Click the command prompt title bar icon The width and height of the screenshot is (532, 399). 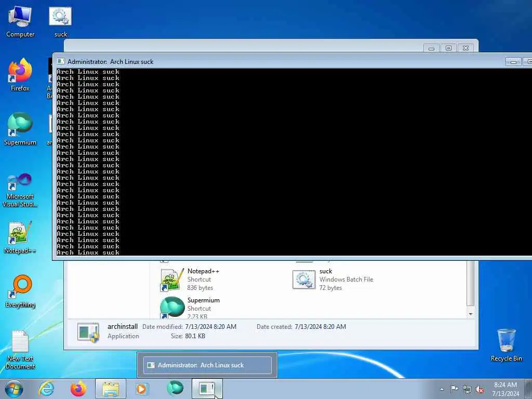(61, 61)
